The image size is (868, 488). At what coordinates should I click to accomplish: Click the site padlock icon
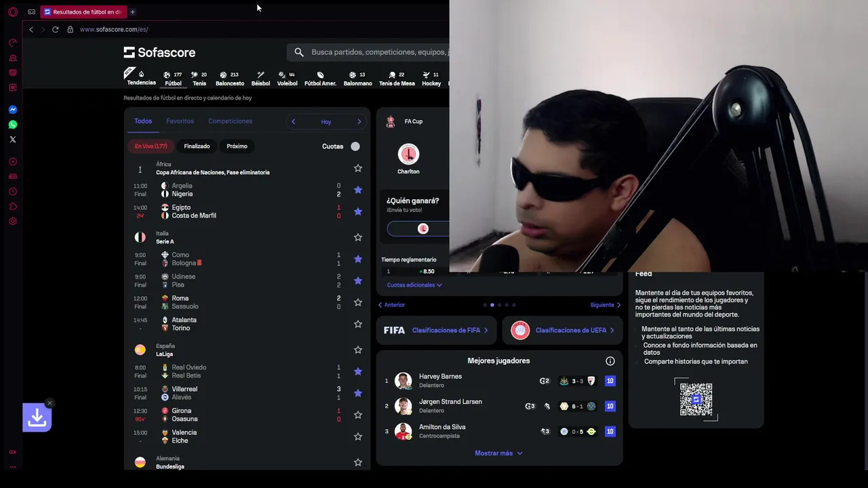70,29
